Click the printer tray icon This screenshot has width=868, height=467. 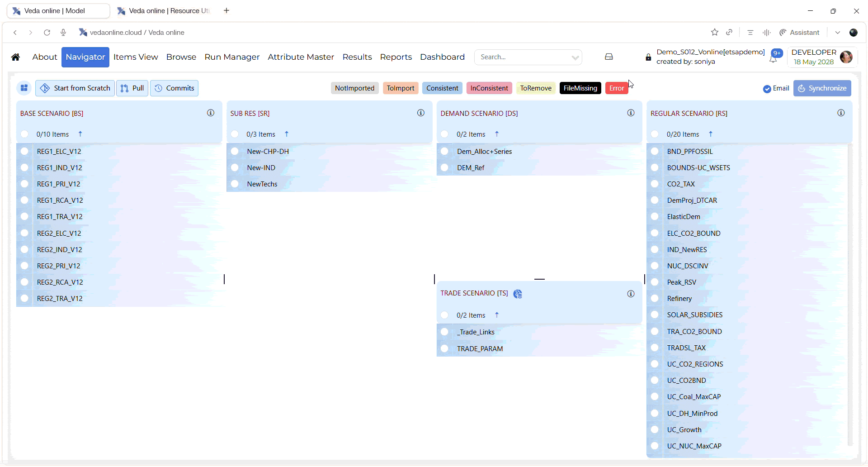click(609, 57)
